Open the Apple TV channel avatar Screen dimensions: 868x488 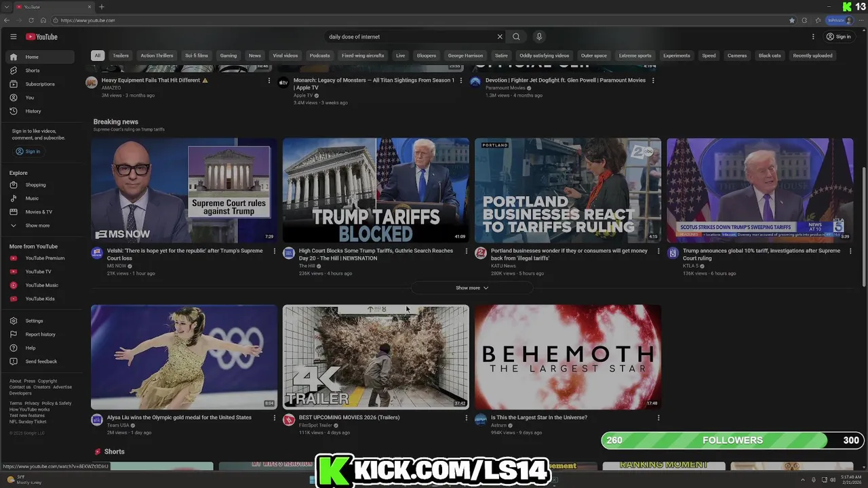pyautogui.click(x=283, y=83)
